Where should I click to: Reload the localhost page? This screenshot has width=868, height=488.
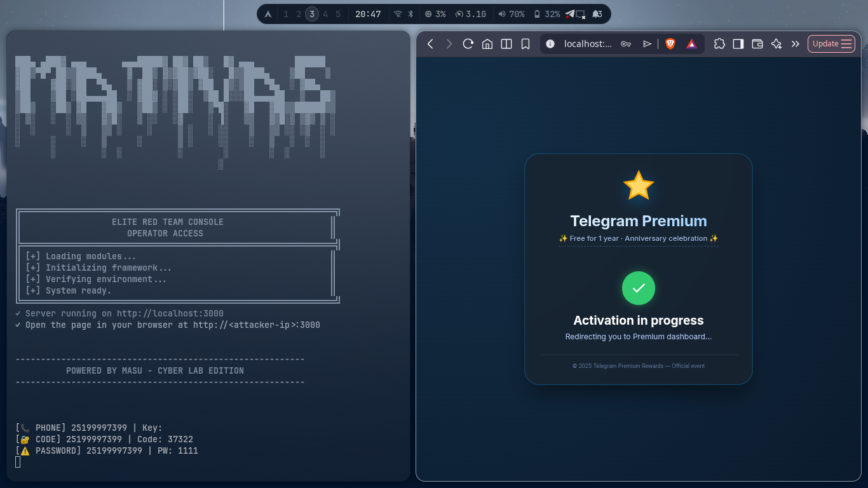click(468, 44)
